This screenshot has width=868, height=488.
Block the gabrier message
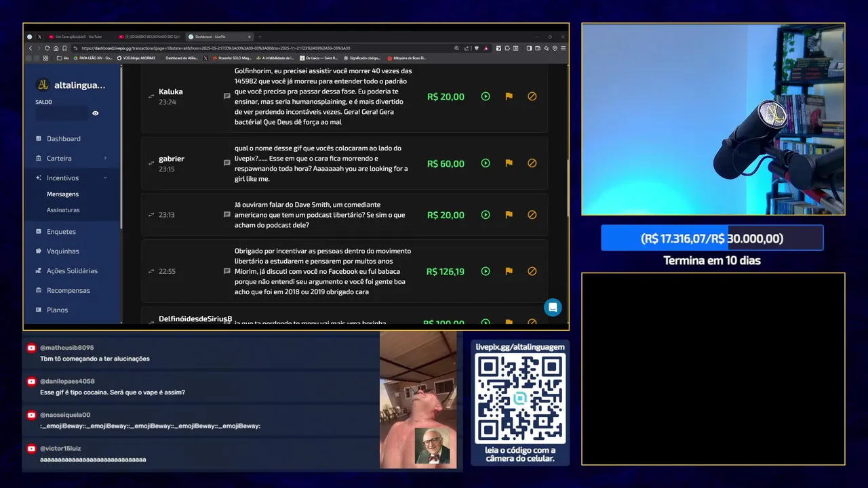[x=532, y=163]
